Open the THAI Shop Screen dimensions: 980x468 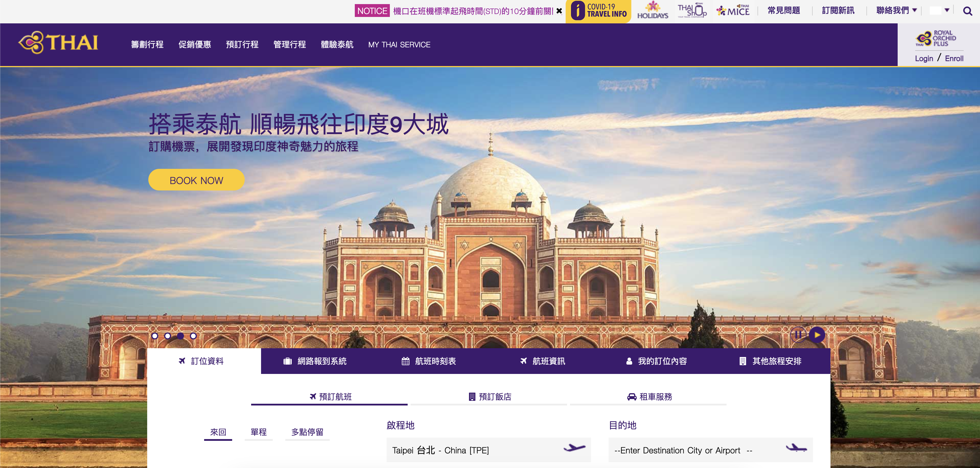[692, 11]
